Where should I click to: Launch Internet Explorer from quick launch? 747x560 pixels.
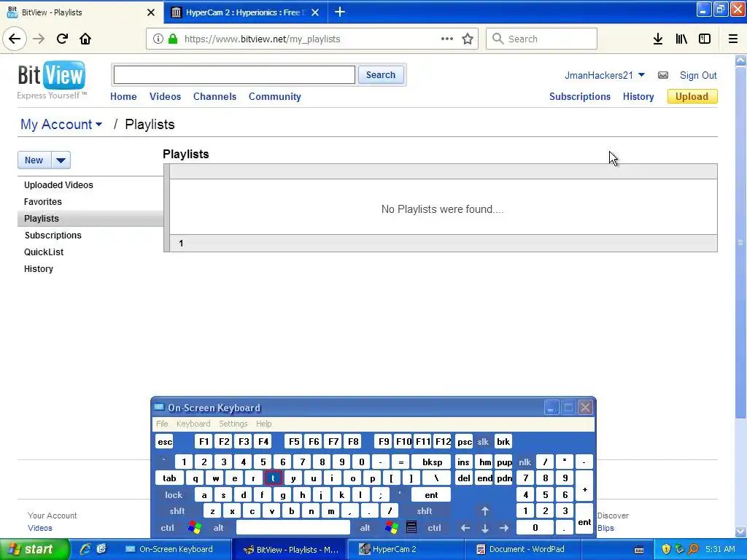click(85, 549)
